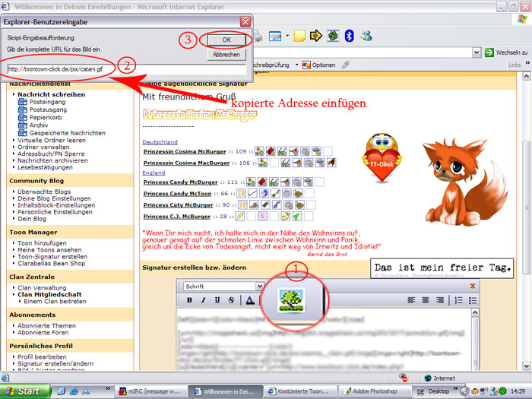Click the image URL input field
Viewport: 532px width, 399px height.
point(127,69)
